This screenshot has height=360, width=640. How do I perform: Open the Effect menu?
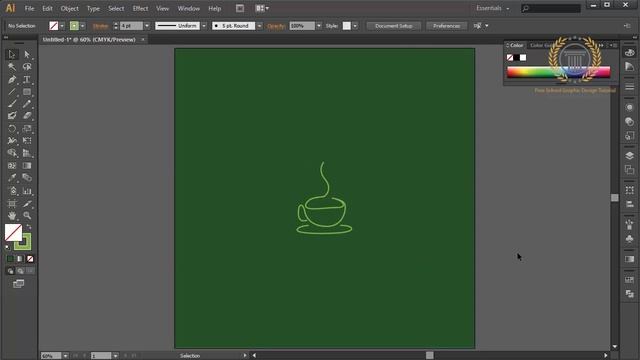point(140,8)
